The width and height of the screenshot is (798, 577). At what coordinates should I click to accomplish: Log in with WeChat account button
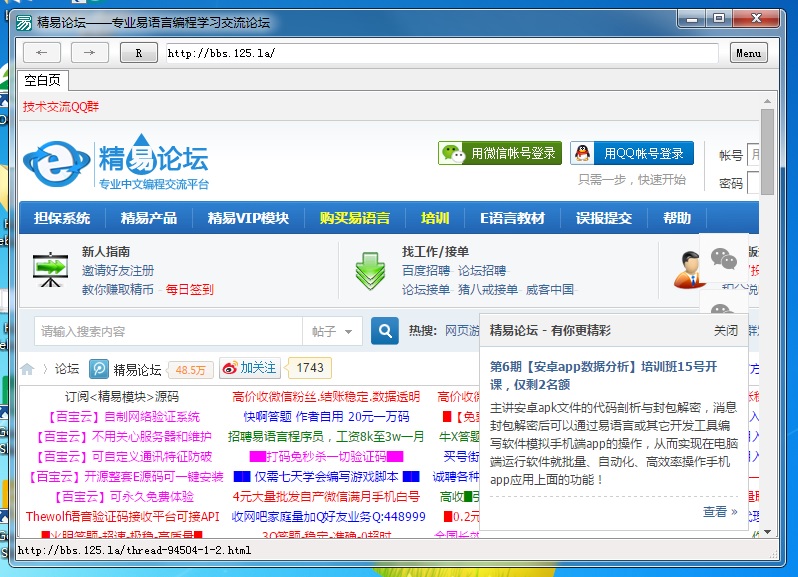tap(500, 153)
